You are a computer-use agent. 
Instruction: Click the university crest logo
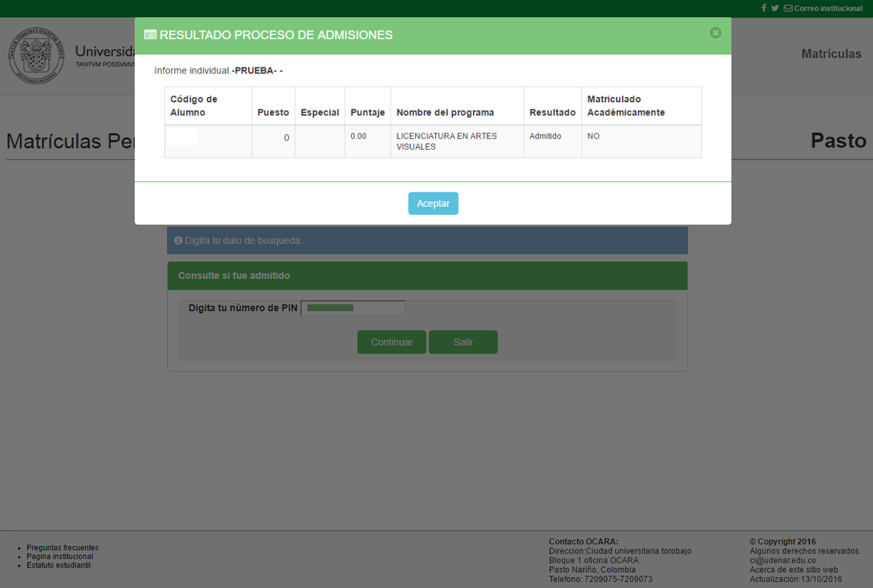36,56
